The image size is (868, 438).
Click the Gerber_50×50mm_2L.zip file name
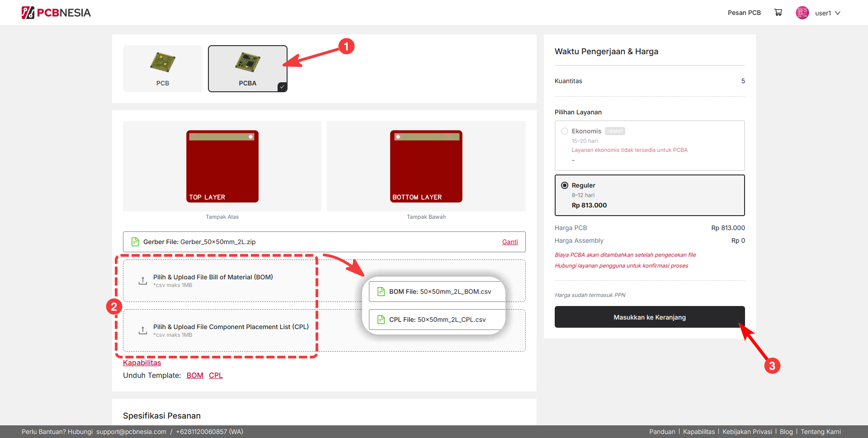click(218, 242)
